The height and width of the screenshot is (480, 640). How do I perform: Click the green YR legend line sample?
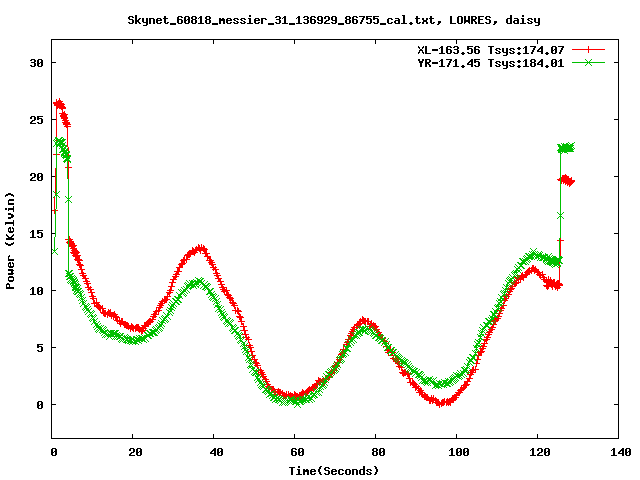(588, 62)
